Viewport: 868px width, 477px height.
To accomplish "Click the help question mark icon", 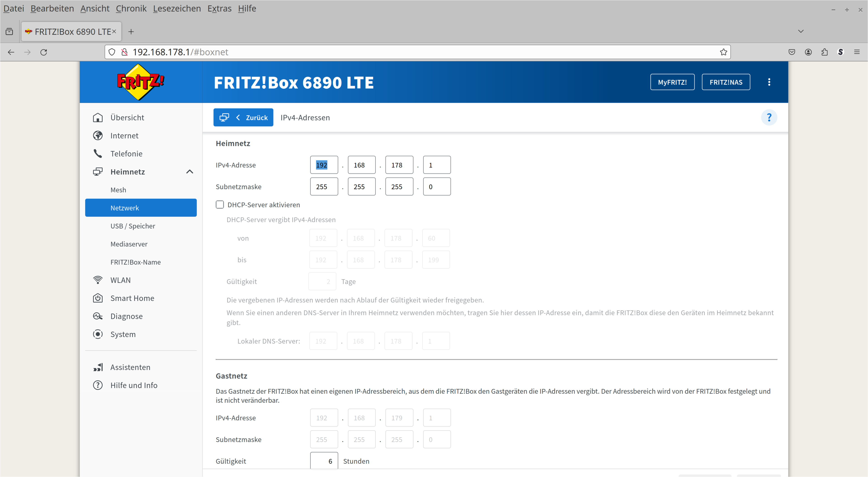I will (x=769, y=117).
